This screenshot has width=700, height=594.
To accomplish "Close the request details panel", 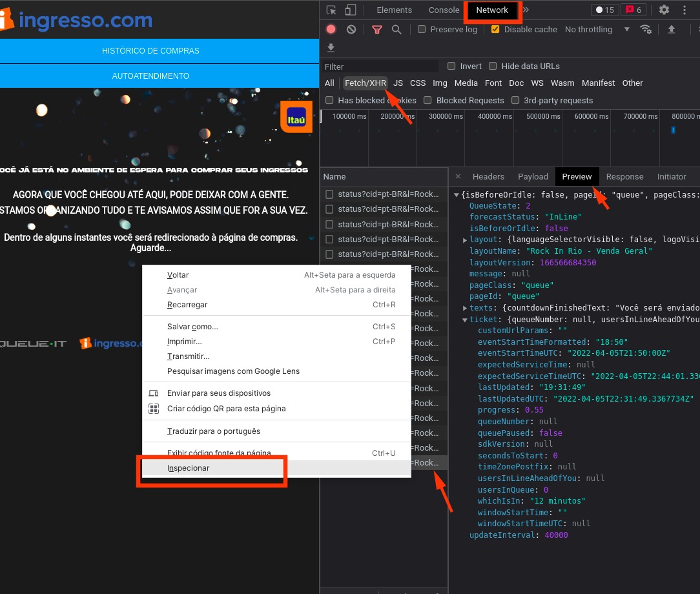I will 458,177.
